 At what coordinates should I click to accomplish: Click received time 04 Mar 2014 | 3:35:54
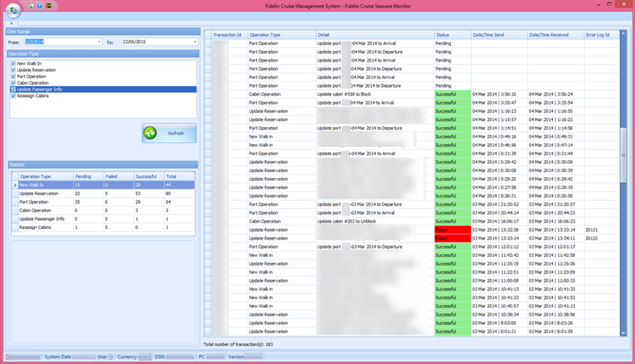pos(551,103)
